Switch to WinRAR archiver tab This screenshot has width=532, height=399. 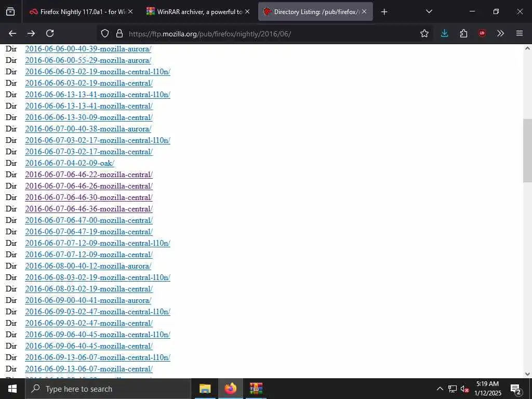click(198, 12)
